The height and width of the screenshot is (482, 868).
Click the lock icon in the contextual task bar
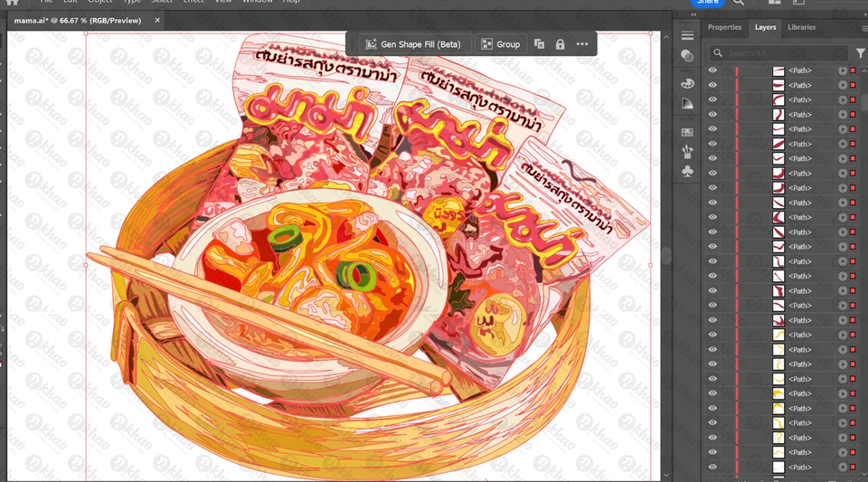(561, 44)
